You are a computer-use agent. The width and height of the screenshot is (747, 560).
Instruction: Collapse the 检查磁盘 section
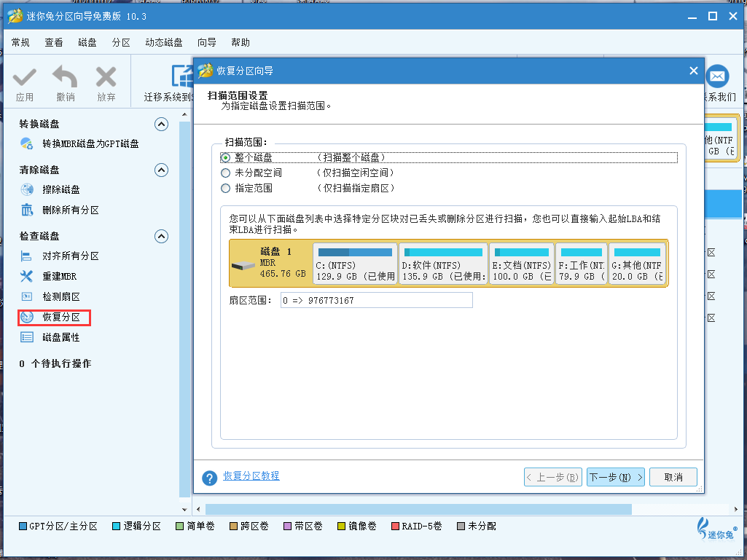[162, 236]
